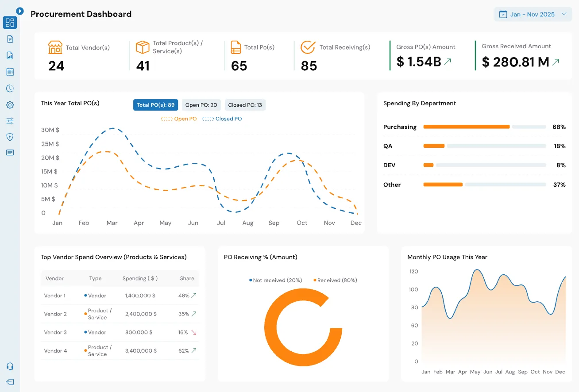Click the Total Receiving(s) checkmark icon
Image resolution: width=579 pixels, height=392 pixels.
coord(308,47)
